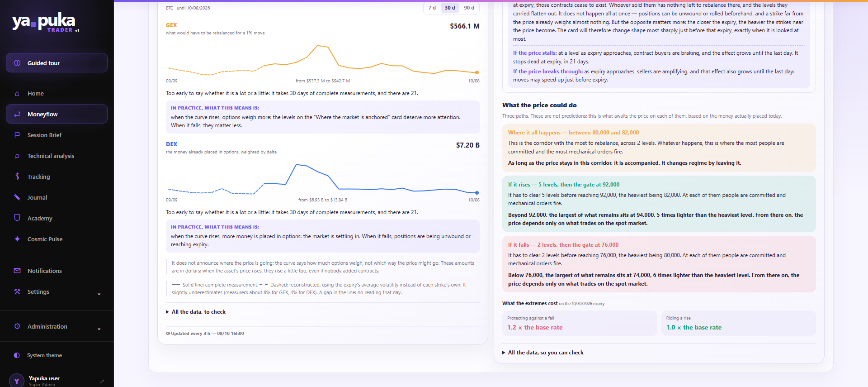Click the Home house icon in sidebar
The image size is (868, 387).
(17, 94)
